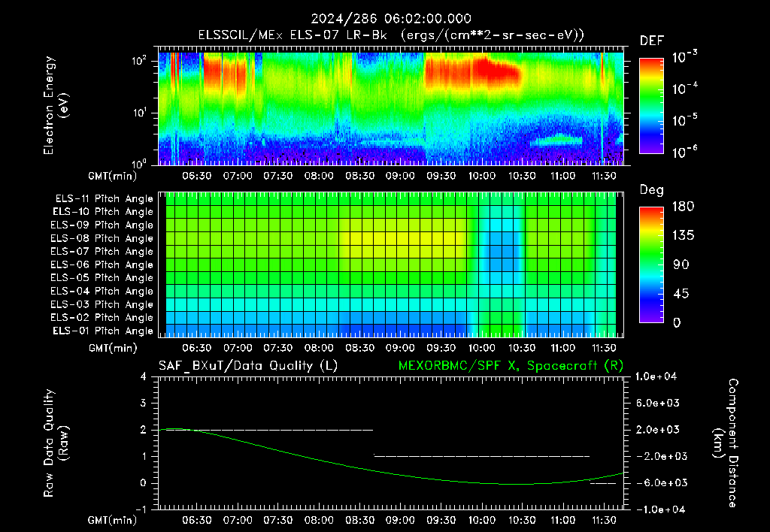The image size is (770, 532).
Task: Click the GMT(min) label under the pitch angle grid
Action: point(113,348)
